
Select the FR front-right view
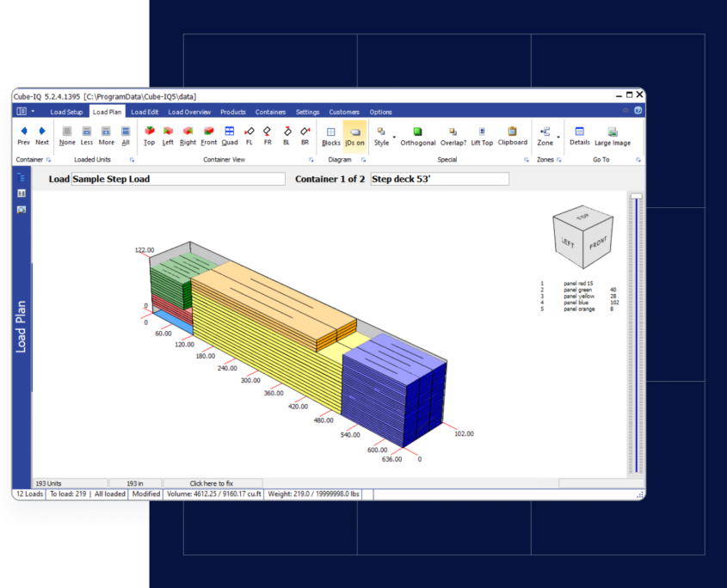coord(268,136)
